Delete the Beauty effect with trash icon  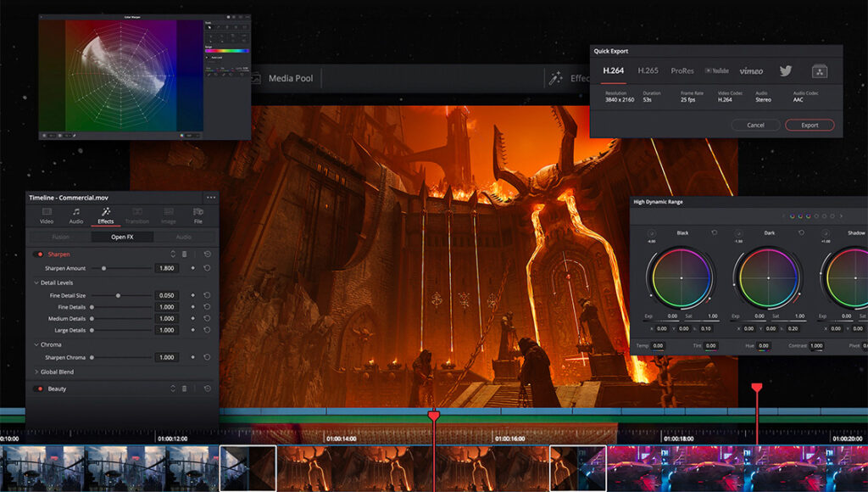click(184, 389)
